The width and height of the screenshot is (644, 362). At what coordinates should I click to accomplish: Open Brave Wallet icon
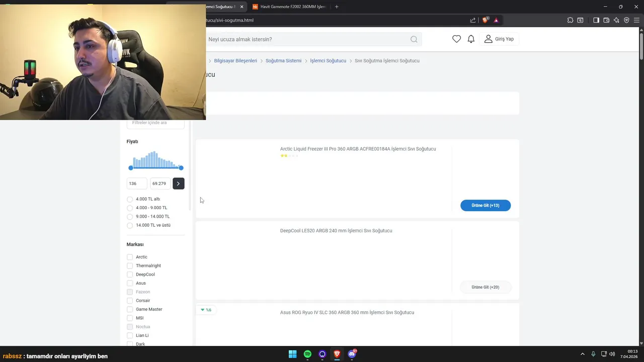[606, 20]
